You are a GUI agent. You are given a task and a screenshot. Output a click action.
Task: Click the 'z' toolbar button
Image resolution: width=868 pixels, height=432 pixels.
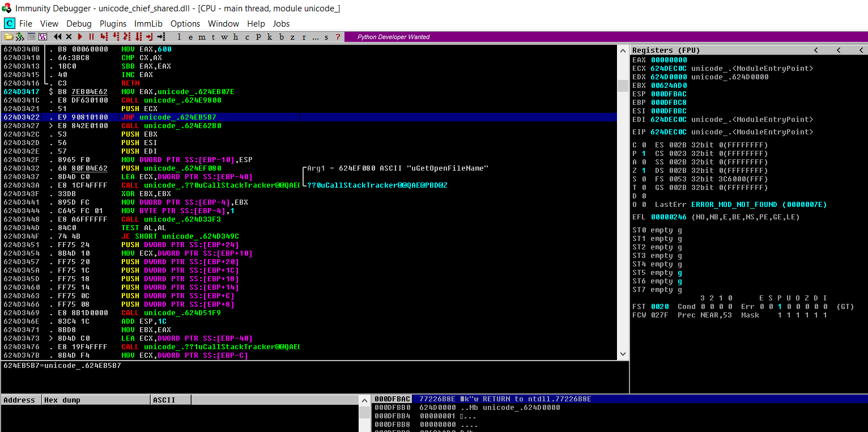[292, 37]
